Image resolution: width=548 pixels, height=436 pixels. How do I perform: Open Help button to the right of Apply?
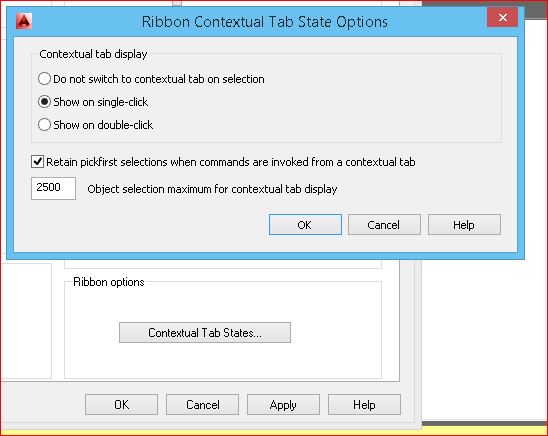pyautogui.click(x=364, y=405)
